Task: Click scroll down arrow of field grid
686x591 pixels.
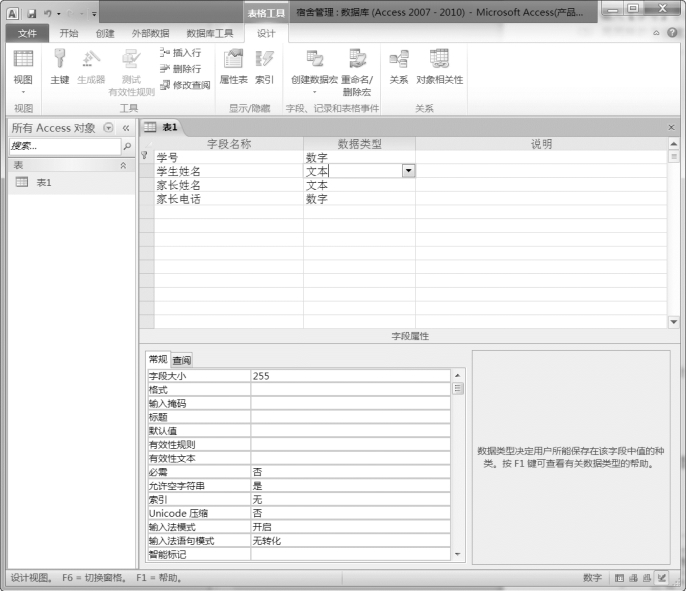Action: pos(674,322)
